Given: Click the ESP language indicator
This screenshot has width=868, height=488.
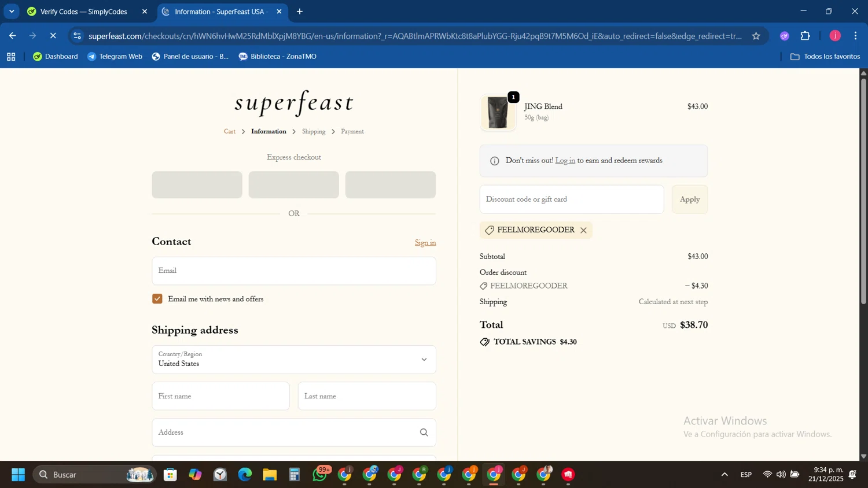Looking at the screenshot, I should (x=746, y=475).
